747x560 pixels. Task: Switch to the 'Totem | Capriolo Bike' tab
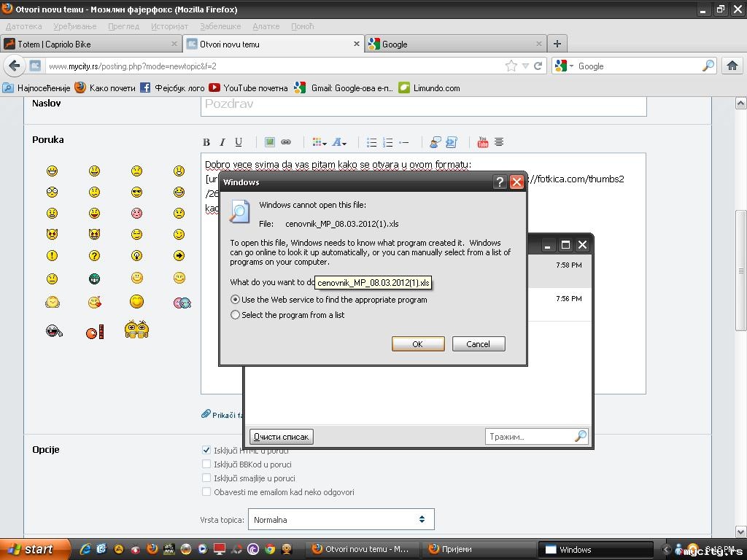click(x=91, y=44)
